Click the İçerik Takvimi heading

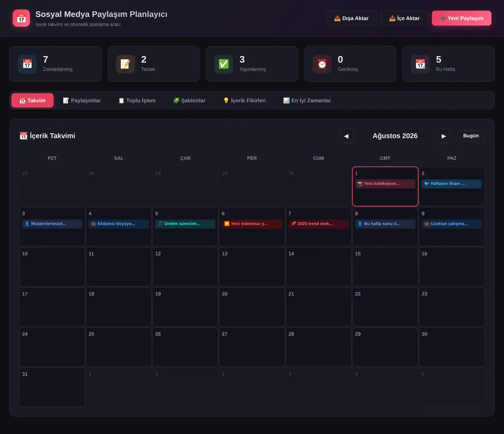(x=47, y=136)
